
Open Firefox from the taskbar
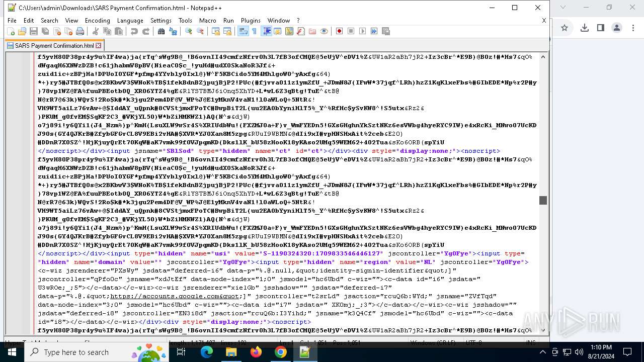pos(256,352)
